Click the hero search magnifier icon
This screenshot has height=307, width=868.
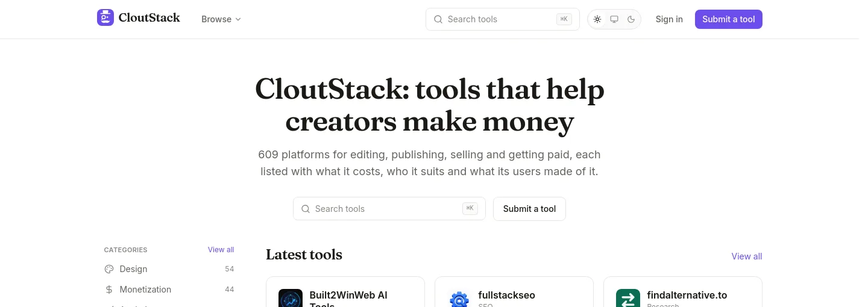tap(306, 209)
